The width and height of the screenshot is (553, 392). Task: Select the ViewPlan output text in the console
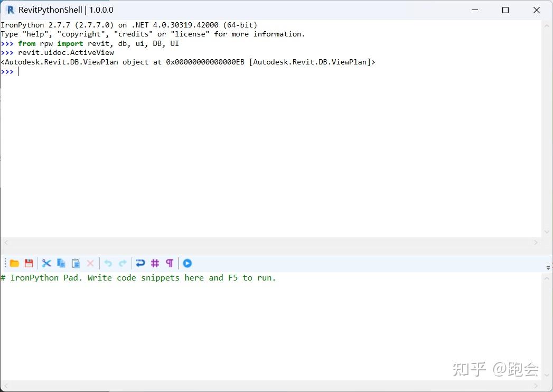tap(188, 62)
